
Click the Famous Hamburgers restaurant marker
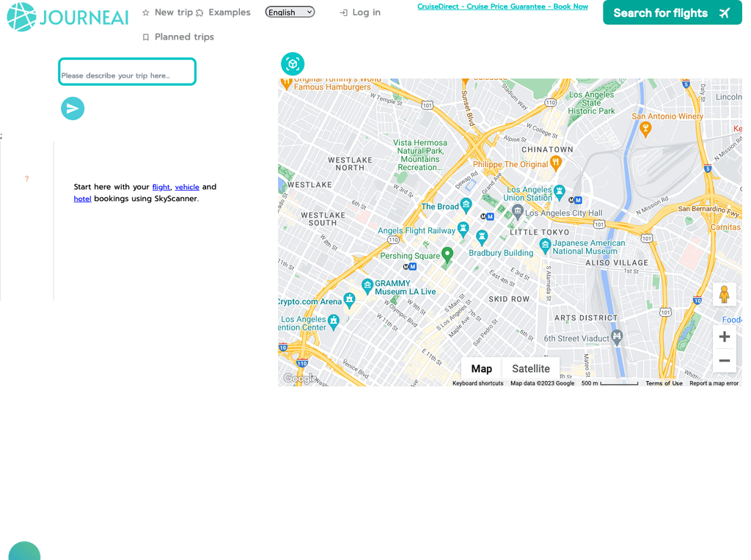(287, 84)
